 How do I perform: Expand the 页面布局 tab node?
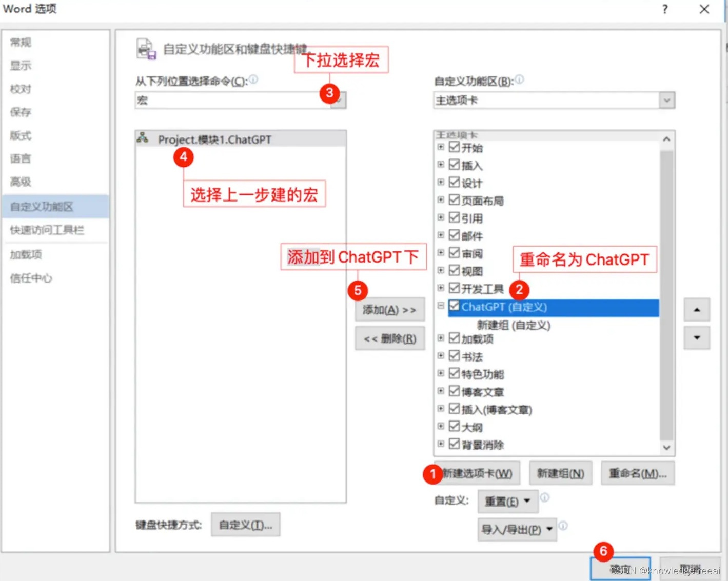pyautogui.click(x=441, y=200)
